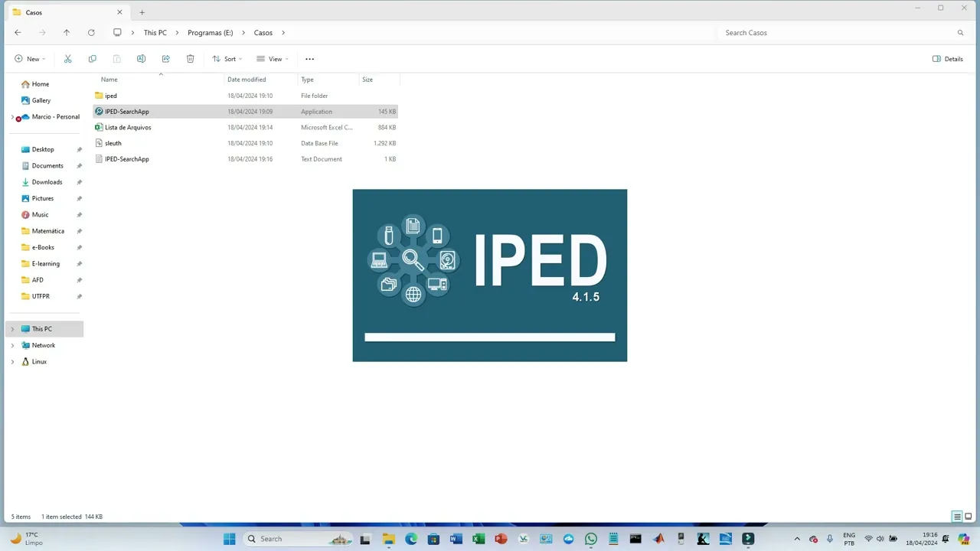Click the Cut scissors icon in toolbar
Viewport: 980px width, 551px height.
67,59
